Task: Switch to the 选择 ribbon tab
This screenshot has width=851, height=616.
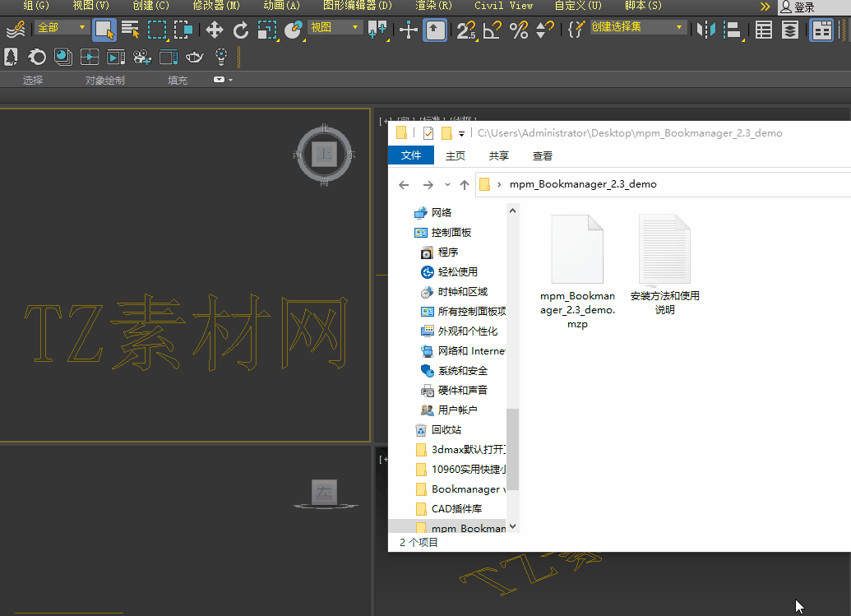Action: coord(33,81)
